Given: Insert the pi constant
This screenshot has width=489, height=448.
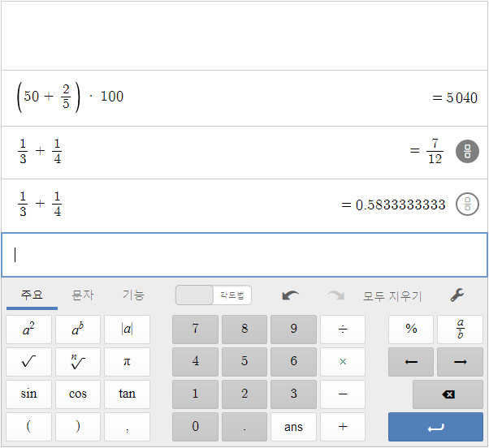Looking at the screenshot, I should [127, 362].
